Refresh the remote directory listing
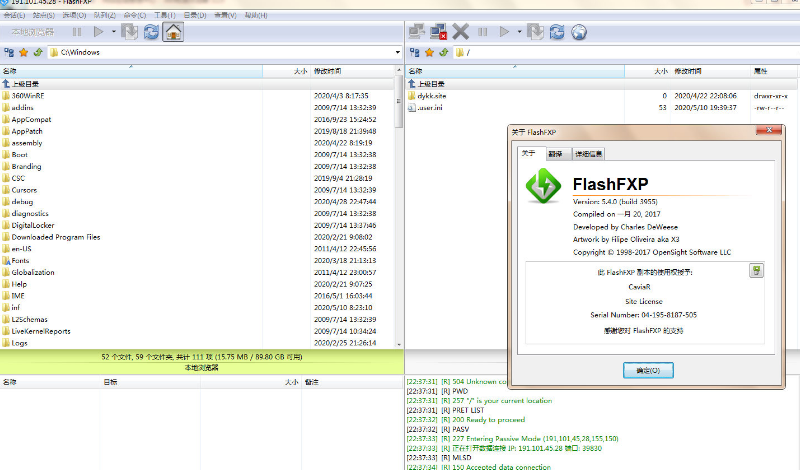Image resolution: width=800 pixels, height=470 pixels. [557, 32]
